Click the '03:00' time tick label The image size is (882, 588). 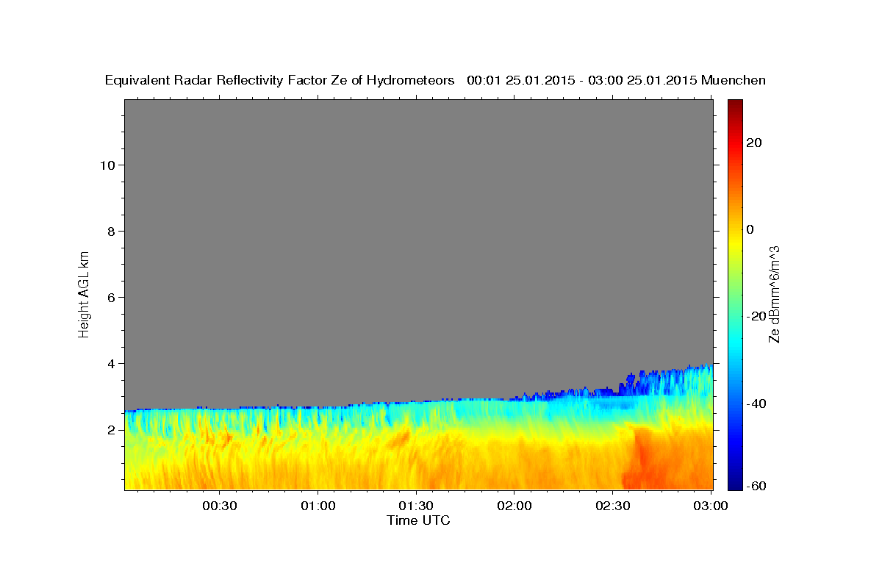point(711,507)
